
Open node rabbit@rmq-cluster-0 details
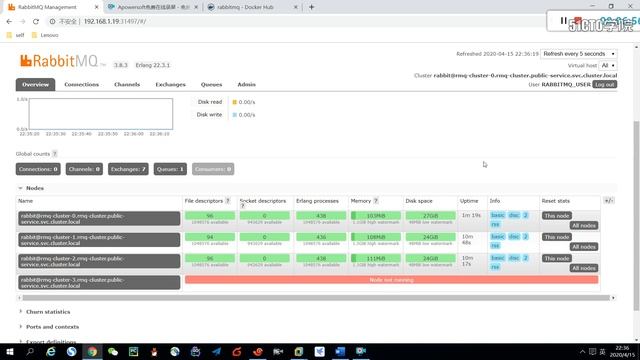coord(99,218)
